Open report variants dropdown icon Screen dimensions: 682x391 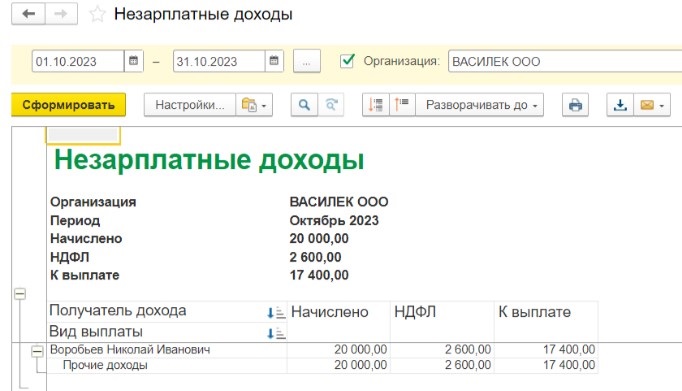click(254, 105)
